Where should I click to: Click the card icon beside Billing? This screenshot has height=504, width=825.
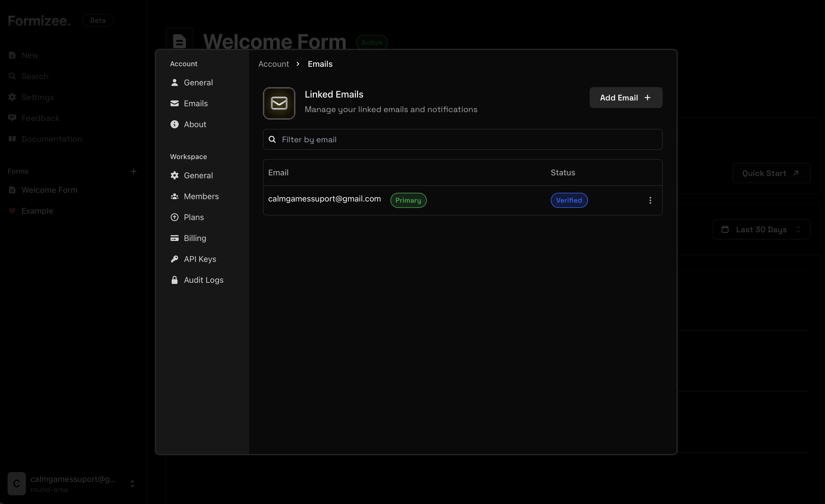click(x=175, y=238)
